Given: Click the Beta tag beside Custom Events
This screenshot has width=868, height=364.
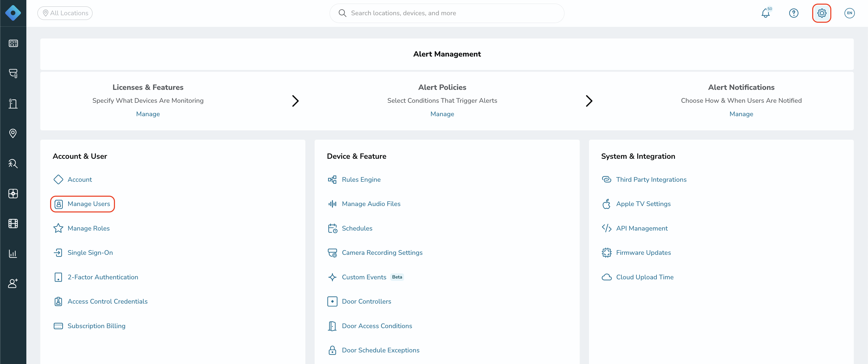Looking at the screenshot, I should point(397,277).
